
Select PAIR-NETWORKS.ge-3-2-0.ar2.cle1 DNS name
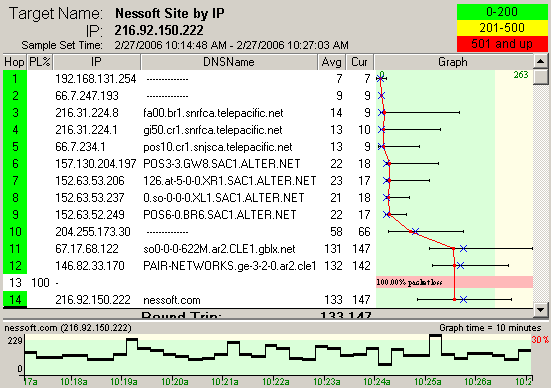[x=230, y=266]
